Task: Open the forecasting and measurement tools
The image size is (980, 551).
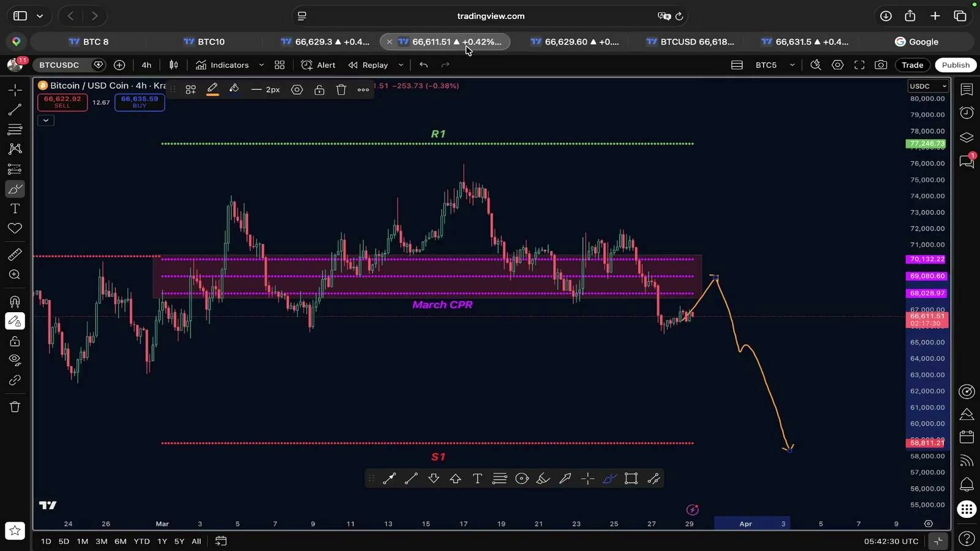Action: pyautogui.click(x=15, y=169)
